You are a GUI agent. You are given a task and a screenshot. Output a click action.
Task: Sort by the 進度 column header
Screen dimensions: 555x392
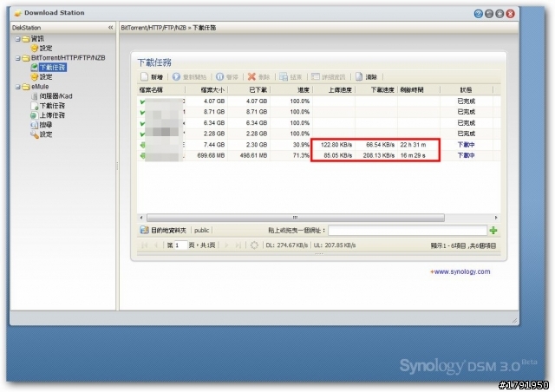point(291,90)
